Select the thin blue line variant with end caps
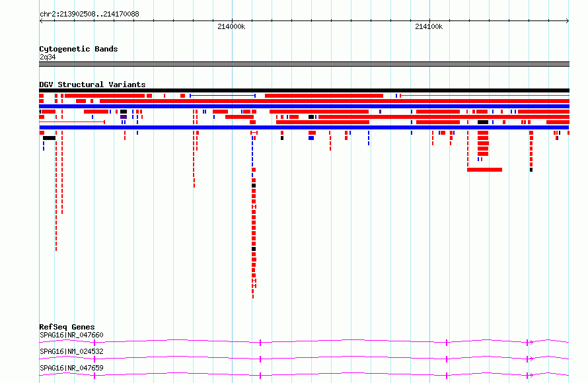588x383 pixels. coord(223,96)
